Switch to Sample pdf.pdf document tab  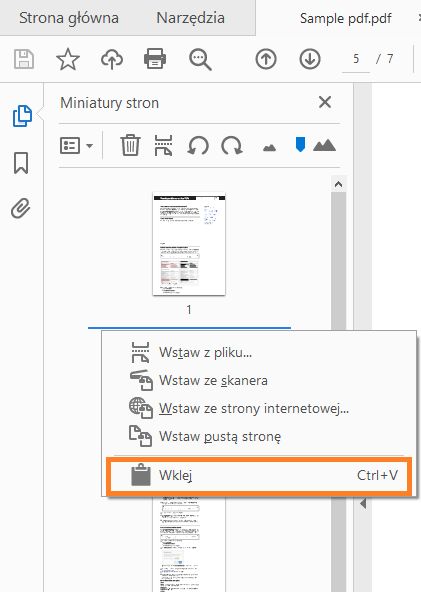tap(345, 18)
